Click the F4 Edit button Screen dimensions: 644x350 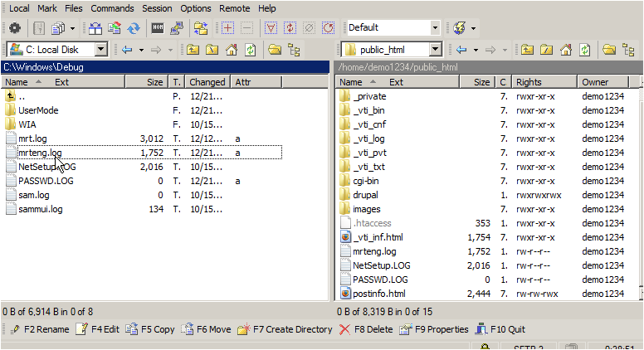click(x=98, y=329)
